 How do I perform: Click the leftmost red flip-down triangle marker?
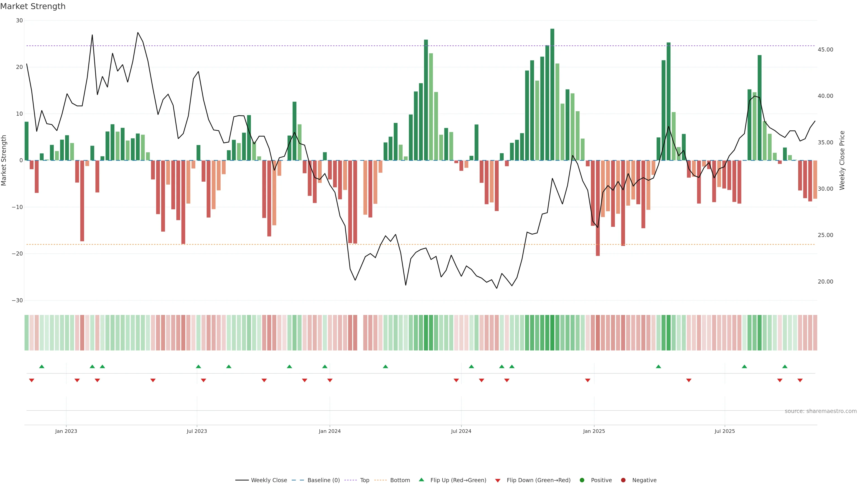pyautogui.click(x=32, y=380)
